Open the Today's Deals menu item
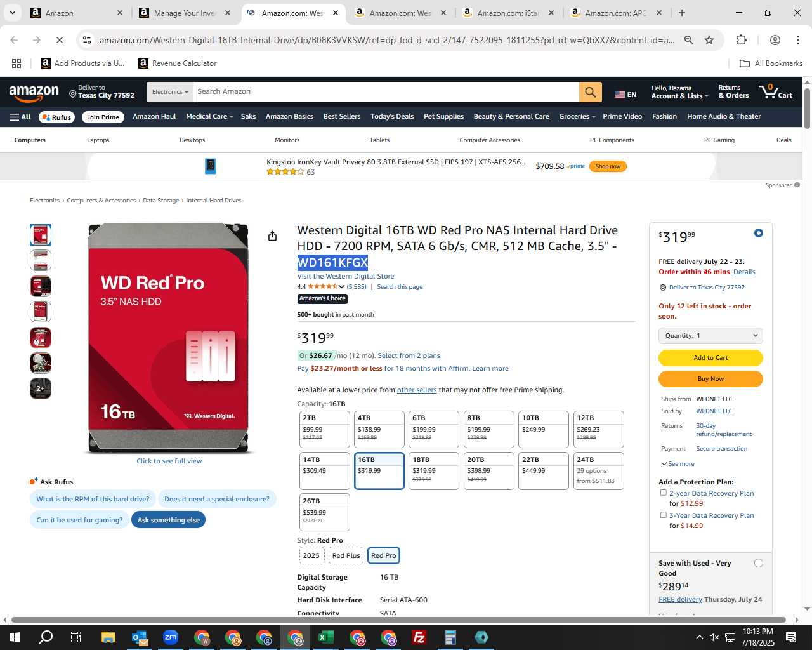 point(392,117)
